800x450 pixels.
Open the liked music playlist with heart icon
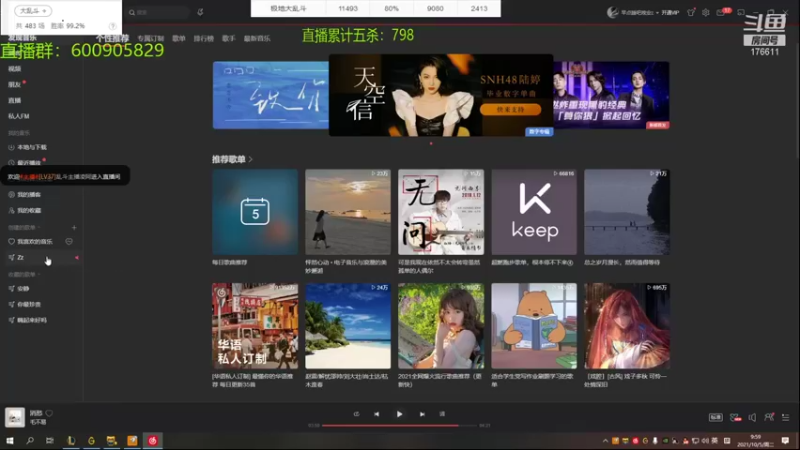31,241
